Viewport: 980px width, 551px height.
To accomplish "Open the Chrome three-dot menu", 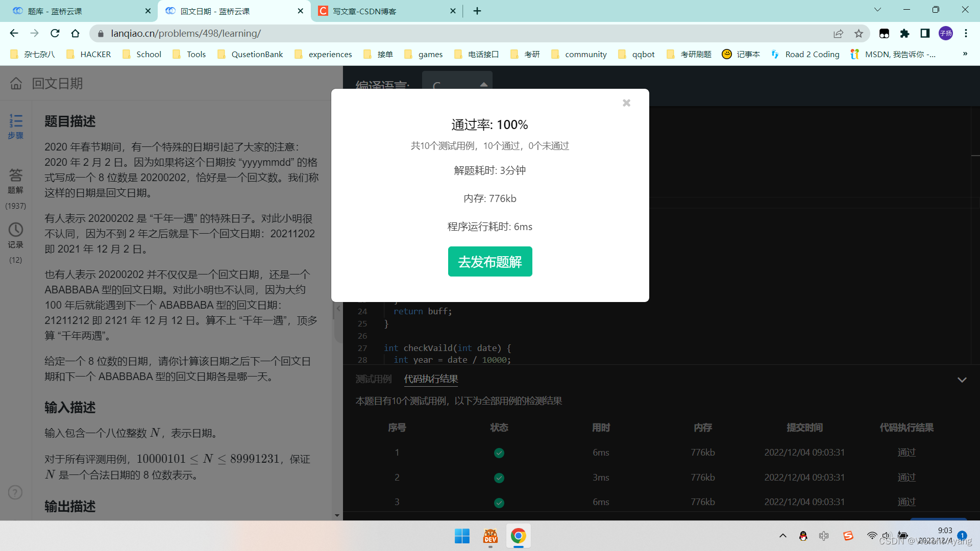I will 966,33.
